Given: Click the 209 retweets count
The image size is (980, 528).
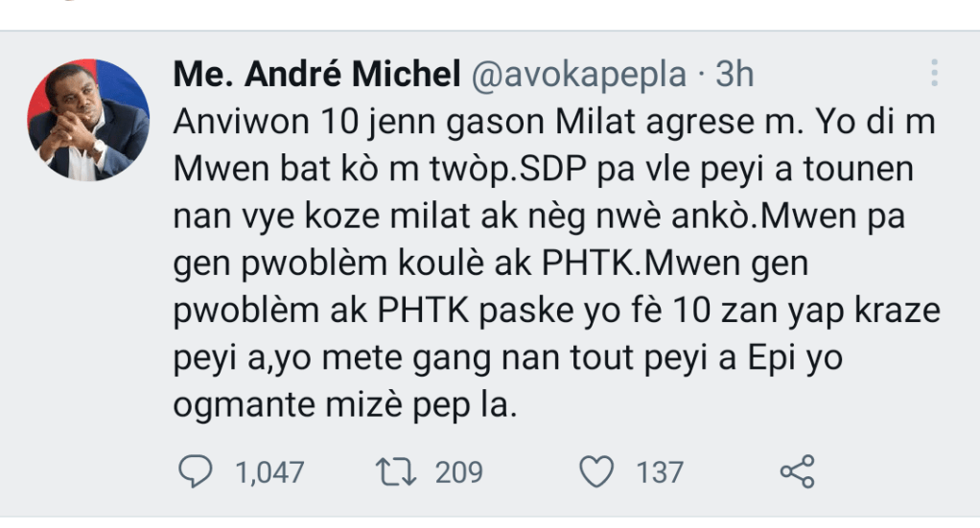Looking at the screenshot, I should (x=458, y=472).
